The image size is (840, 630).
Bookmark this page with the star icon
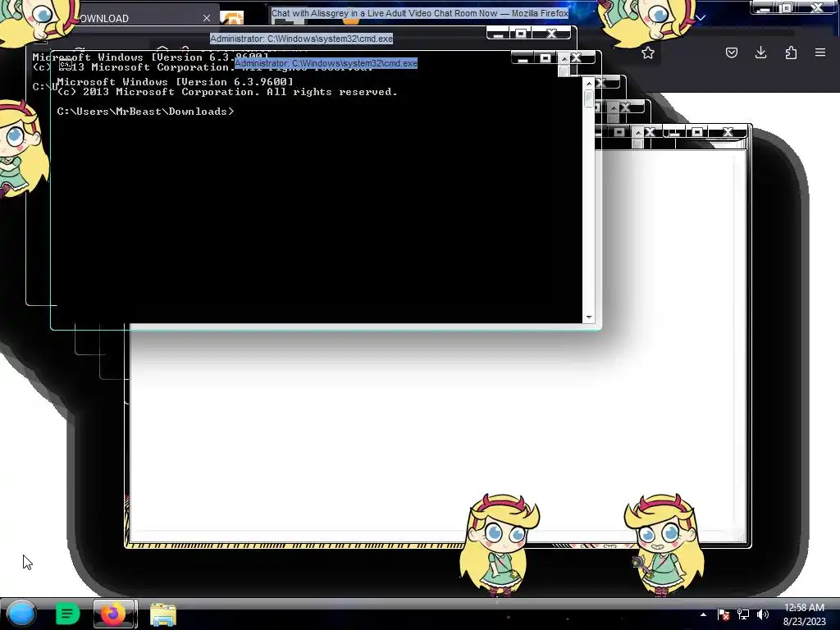point(648,52)
